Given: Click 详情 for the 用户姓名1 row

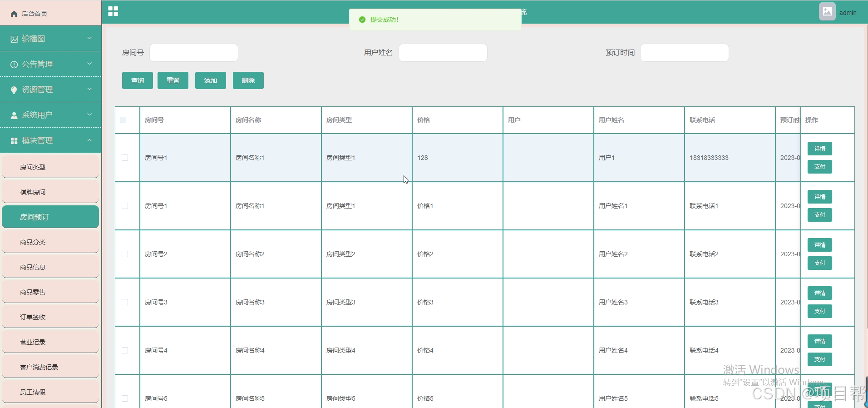Looking at the screenshot, I should pos(820,197).
